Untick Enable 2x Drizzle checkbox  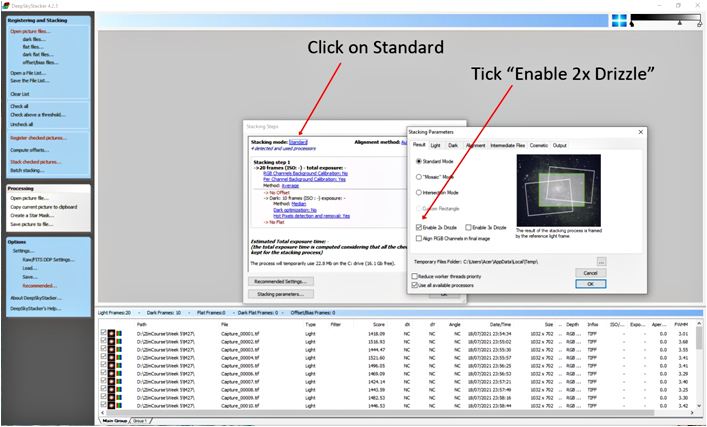[419, 228]
